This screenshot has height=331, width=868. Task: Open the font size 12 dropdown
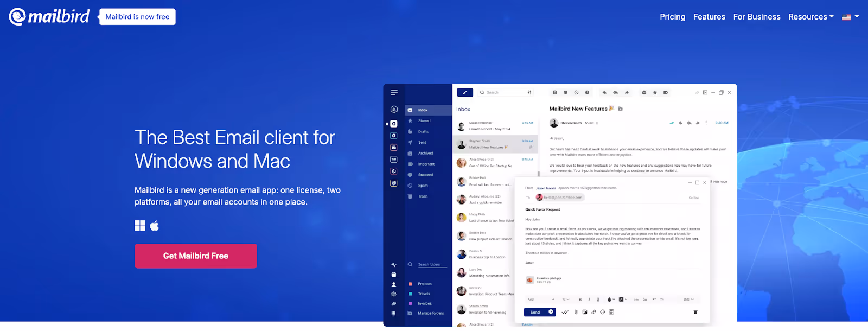[x=566, y=300]
